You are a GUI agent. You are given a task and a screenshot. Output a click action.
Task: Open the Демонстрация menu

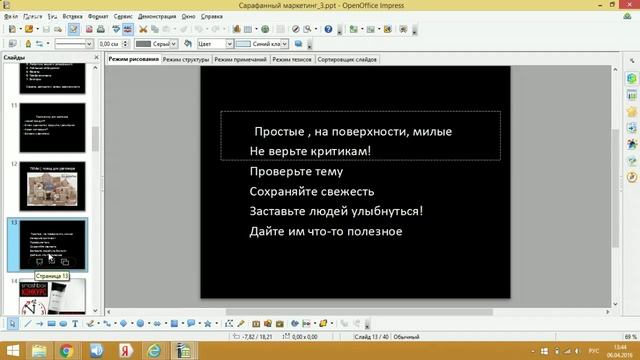157,16
